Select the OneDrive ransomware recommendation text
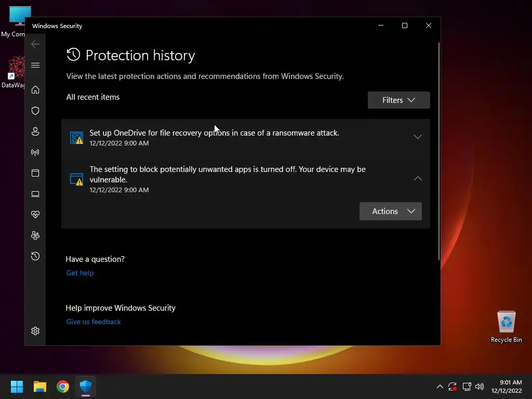Image resolution: width=532 pixels, height=399 pixels. 214,133
